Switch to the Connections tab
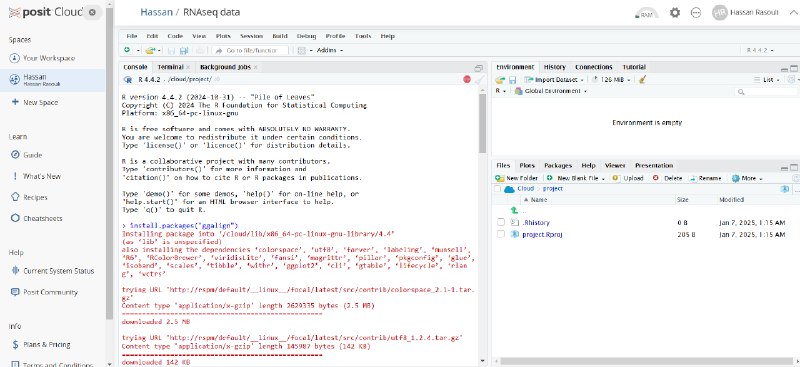The height and width of the screenshot is (367, 800). point(593,67)
